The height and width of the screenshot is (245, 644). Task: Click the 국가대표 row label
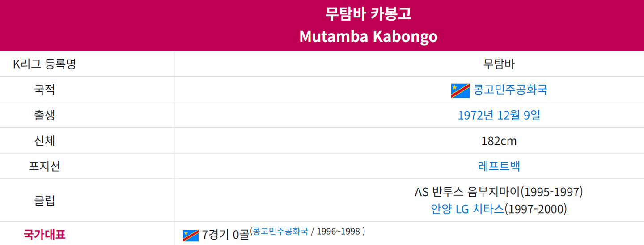click(x=45, y=234)
